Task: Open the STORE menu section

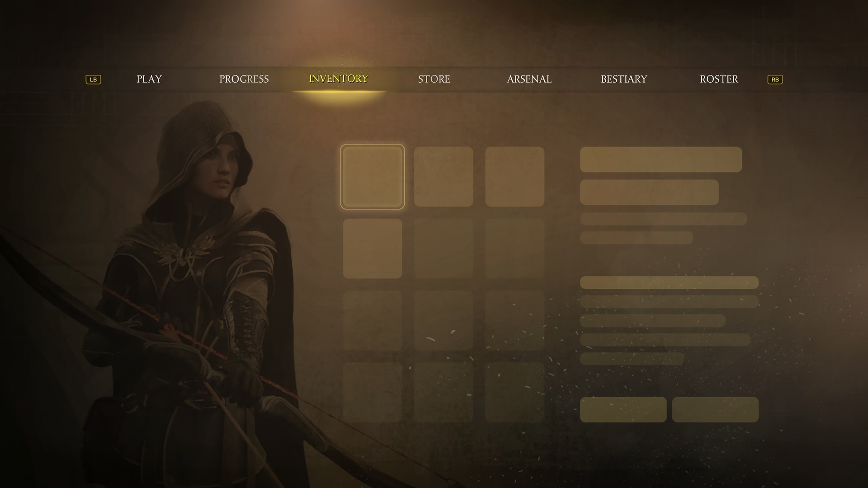Action: [434, 79]
